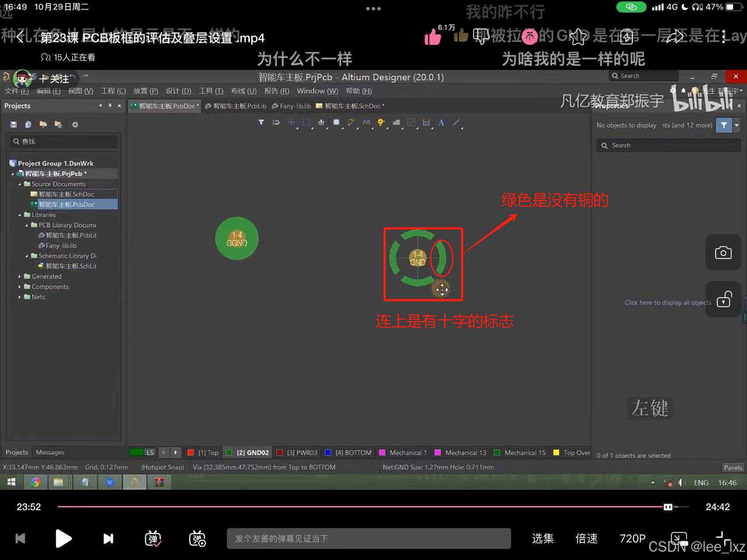Open the 布线 (U) menu
The image size is (747, 560).
[244, 91]
